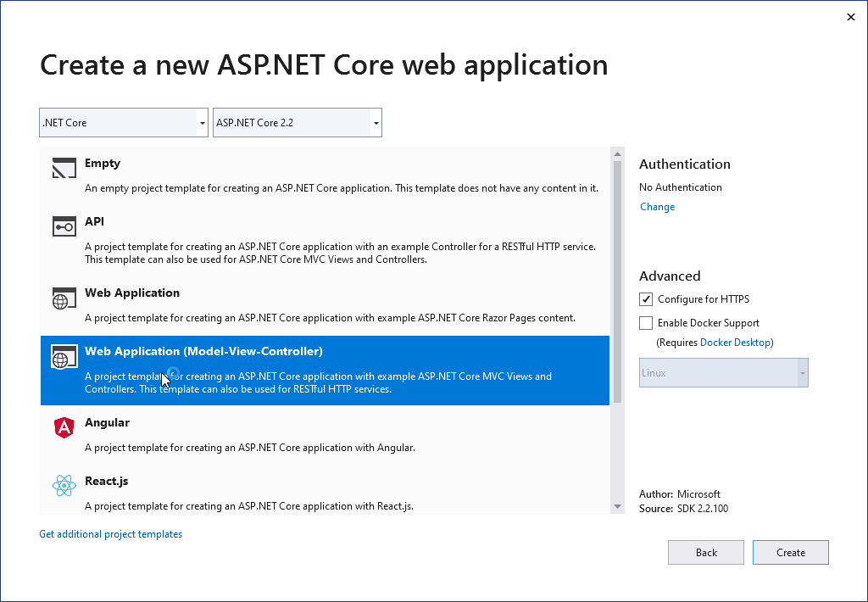The height and width of the screenshot is (602, 868).
Task: Select the Empty template title
Action: (103, 163)
